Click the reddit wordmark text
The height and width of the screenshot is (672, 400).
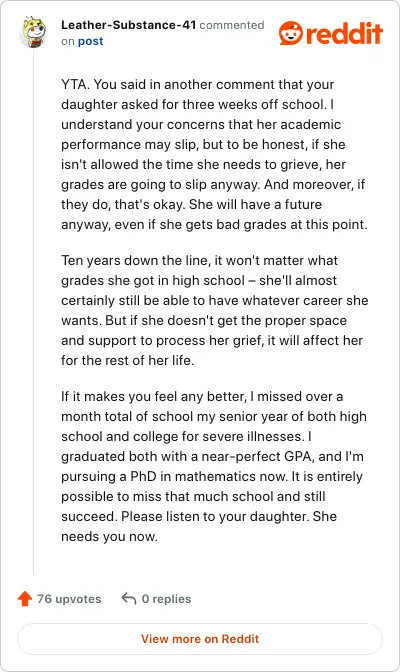point(344,33)
